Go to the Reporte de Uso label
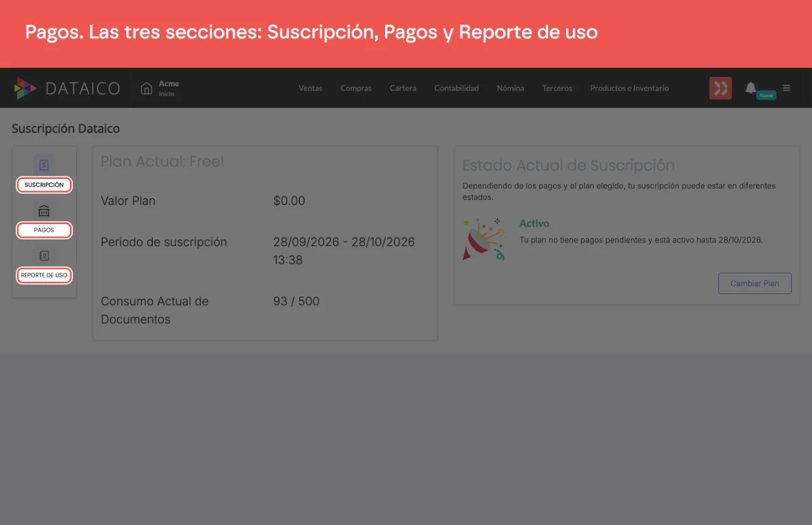The width and height of the screenshot is (812, 525). pos(44,276)
